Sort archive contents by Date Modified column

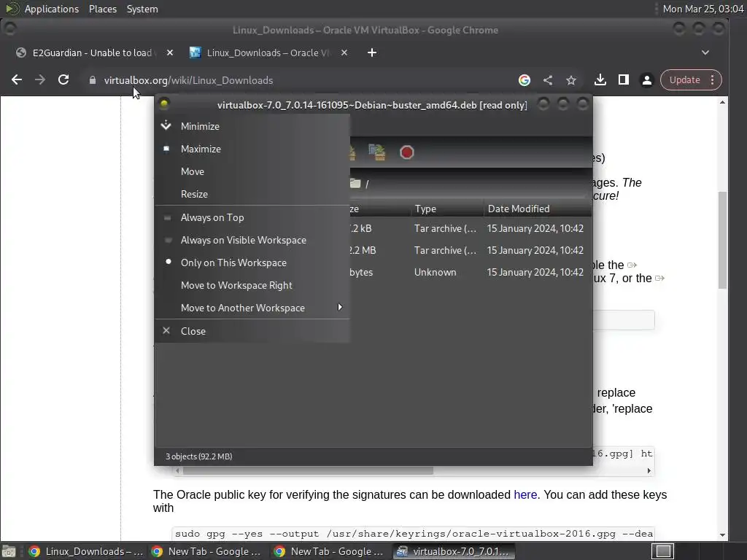pyautogui.click(x=538, y=209)
